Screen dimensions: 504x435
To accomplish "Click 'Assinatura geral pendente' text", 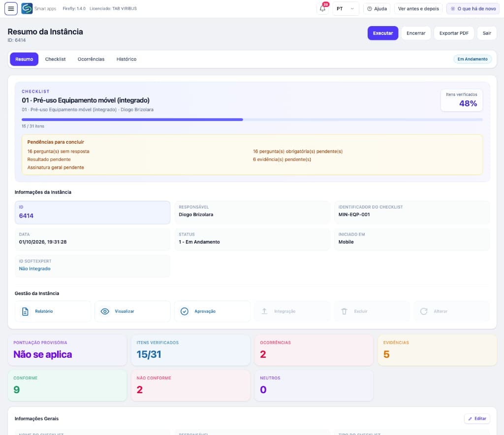I will 56,167.
